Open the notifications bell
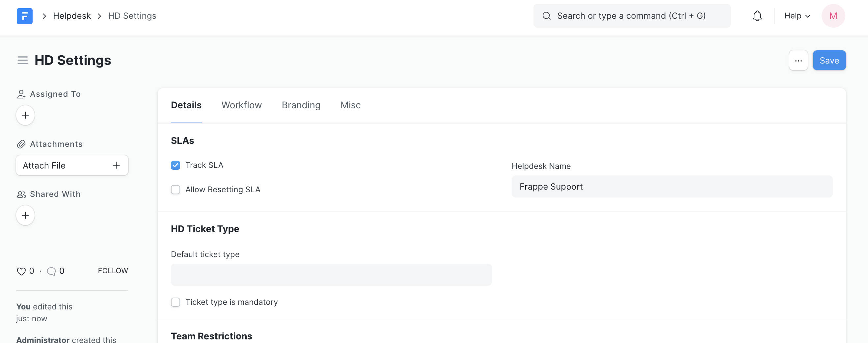 click(757, 15)
